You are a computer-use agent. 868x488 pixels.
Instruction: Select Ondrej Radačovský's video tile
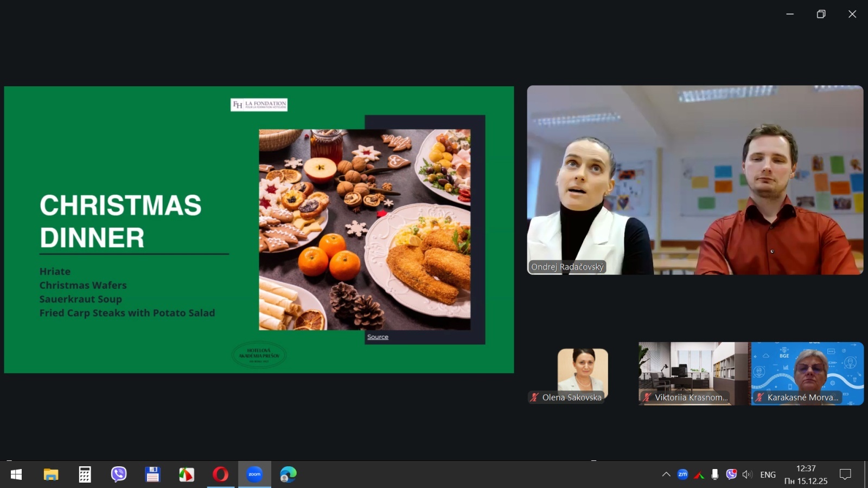[695, 180]
